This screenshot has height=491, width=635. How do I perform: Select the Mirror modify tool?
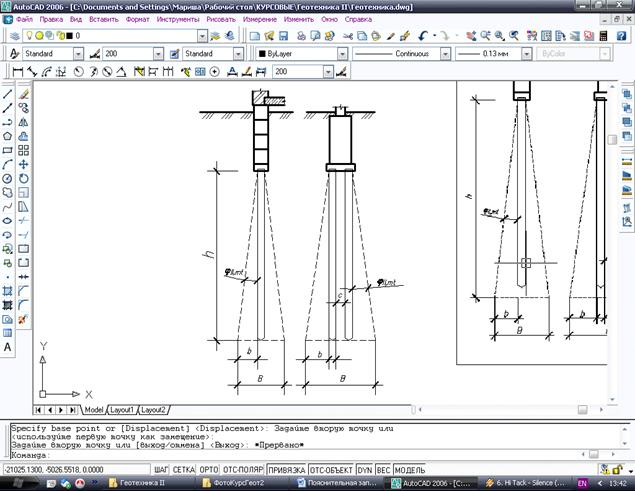pyautogui.click(x=24, y=121)
